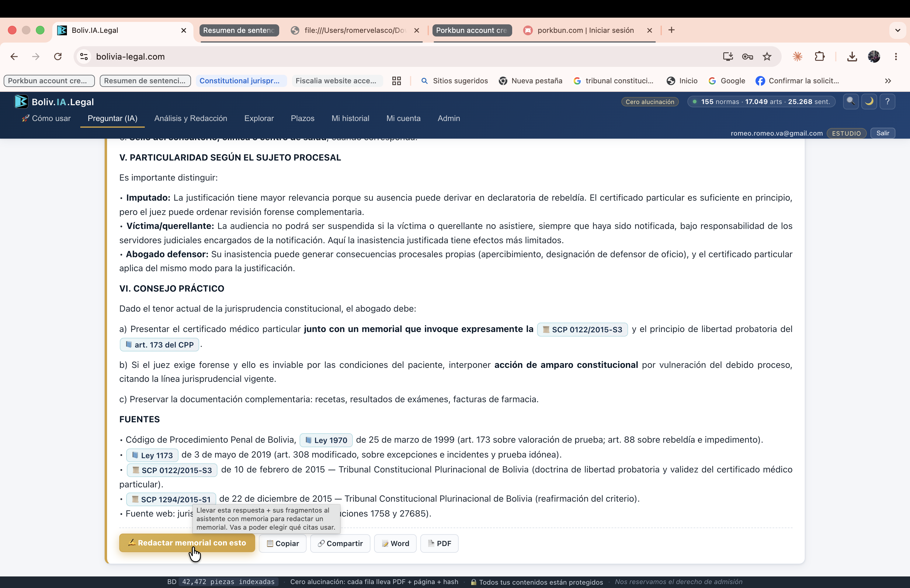Open the Extensions puzzle icon
The image size is (910, 588).
pos(819,57)
